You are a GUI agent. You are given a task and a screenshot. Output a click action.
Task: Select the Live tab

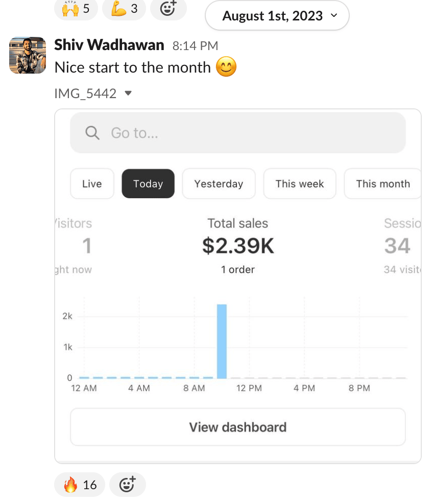point(92,184)
